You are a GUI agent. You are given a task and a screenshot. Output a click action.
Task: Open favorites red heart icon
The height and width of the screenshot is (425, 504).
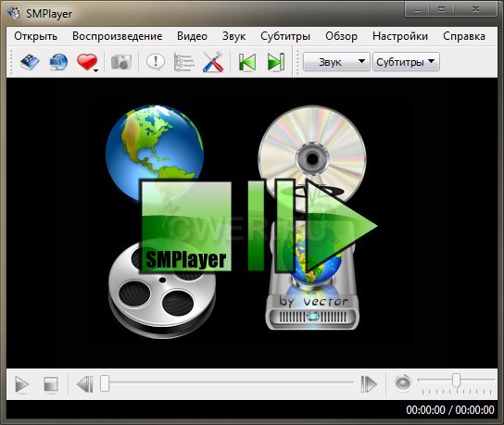pos(87,62)
